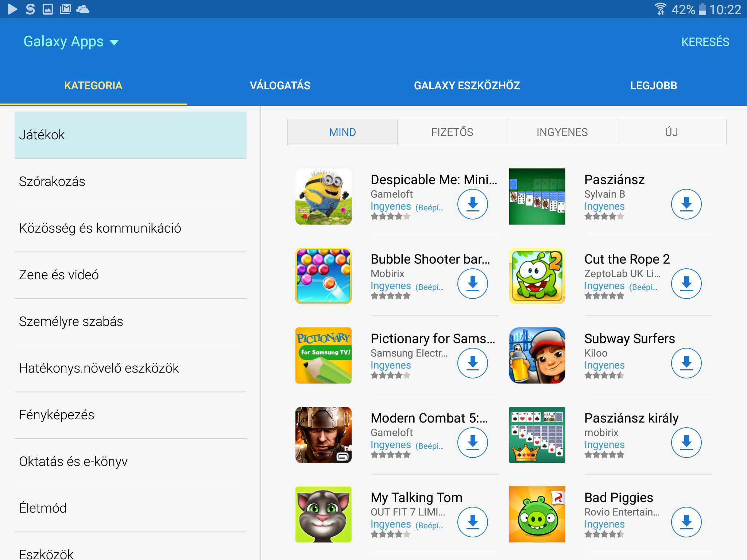The width and height of the screenshot is (747, 560).
Task: Tap download icon for Bad Piggies
Action: coord(686,522)
